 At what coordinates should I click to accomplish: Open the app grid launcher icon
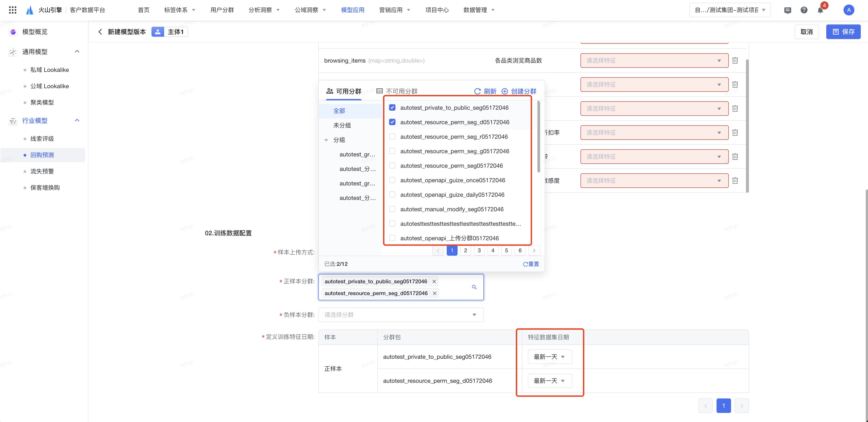pyautogui.click(x=12, y=10)
